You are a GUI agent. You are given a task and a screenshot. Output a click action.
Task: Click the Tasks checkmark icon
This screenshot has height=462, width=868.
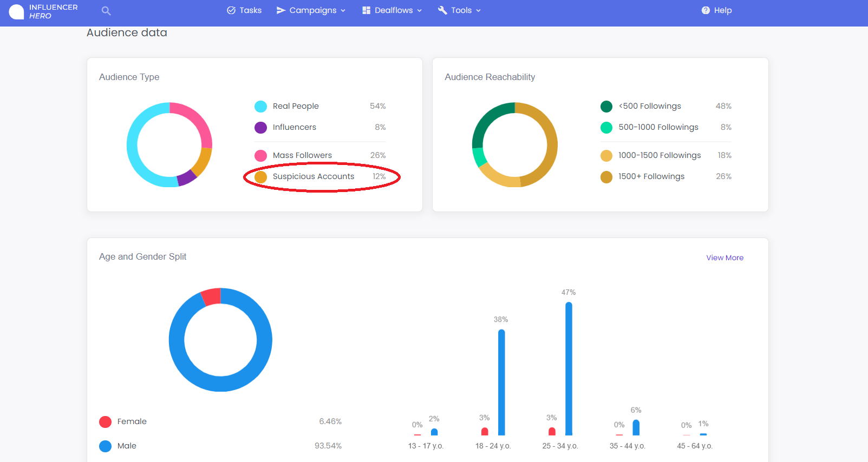(231, 10)
